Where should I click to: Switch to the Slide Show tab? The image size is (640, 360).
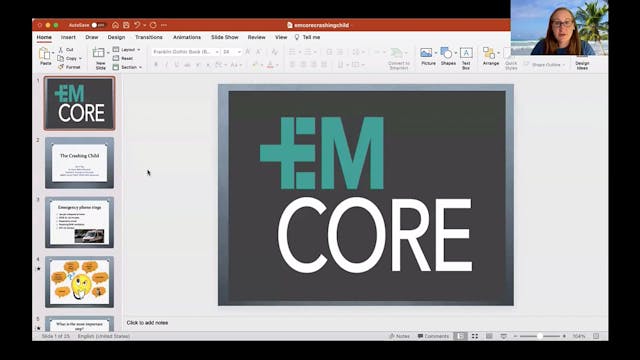(224, 37)
